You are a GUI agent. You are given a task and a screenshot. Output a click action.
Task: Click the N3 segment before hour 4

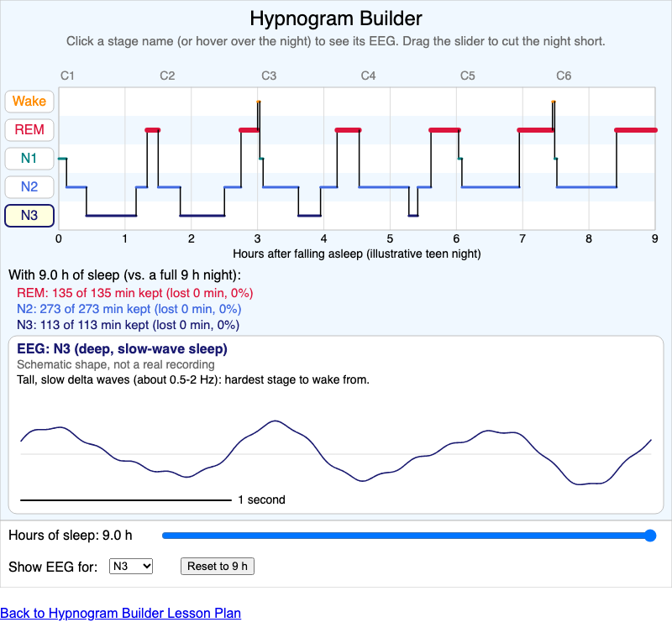[x=309, y=216]
